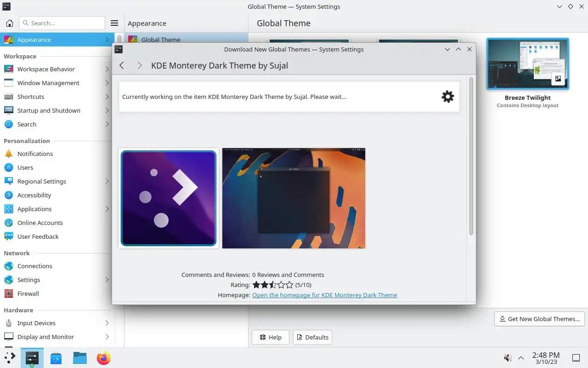Launch Firefox from the taskbar
588x368 pixels.
[104, 358]
